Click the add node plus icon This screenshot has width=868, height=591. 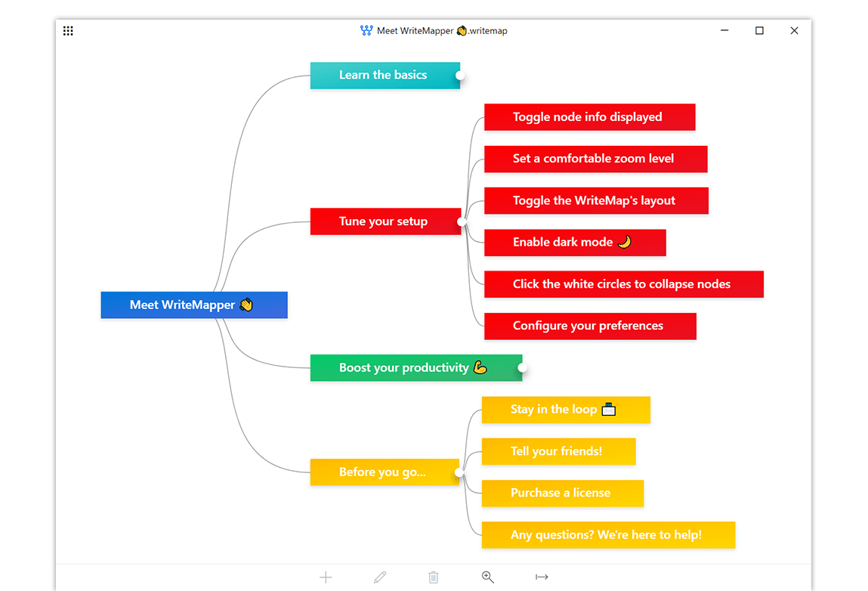click(326, 577)
